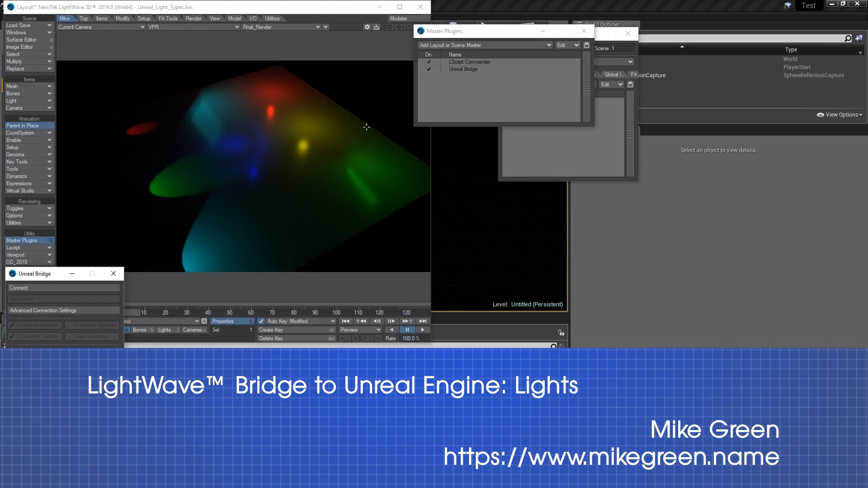Open Advanced Connection Settings
The image size is (868, 488).
click(x=63, y=310)
